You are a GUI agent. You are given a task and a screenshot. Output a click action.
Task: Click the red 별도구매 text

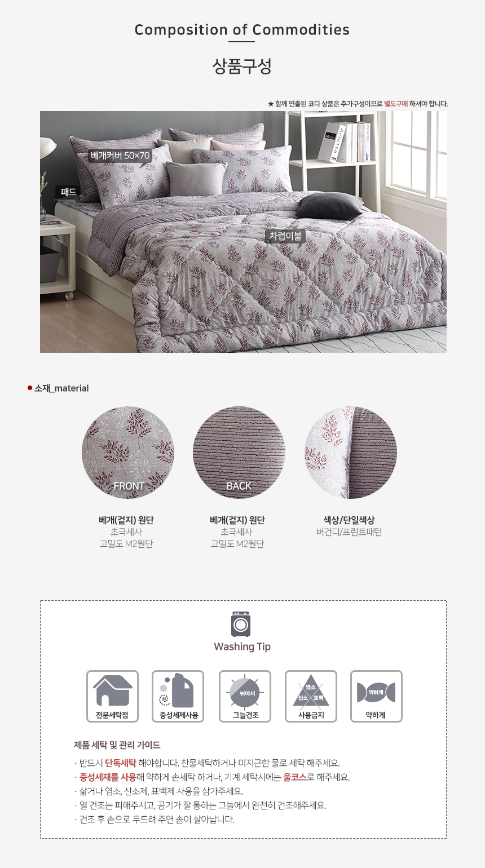tap(395, 104)
